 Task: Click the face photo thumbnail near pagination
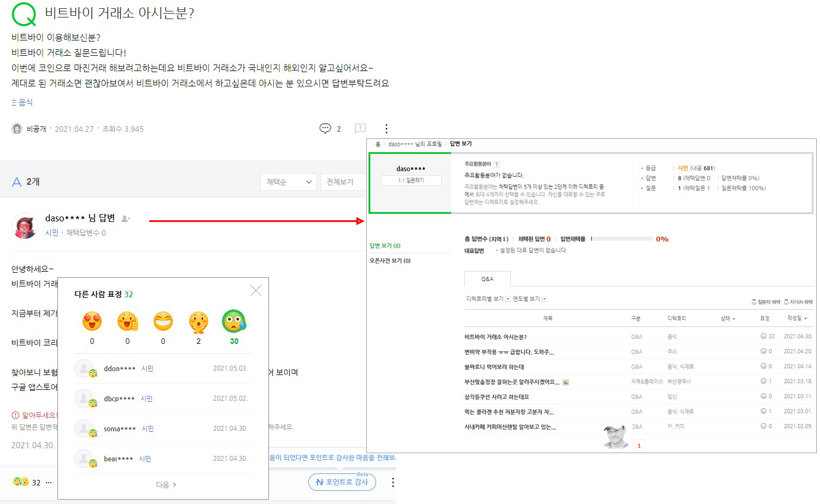617,437
